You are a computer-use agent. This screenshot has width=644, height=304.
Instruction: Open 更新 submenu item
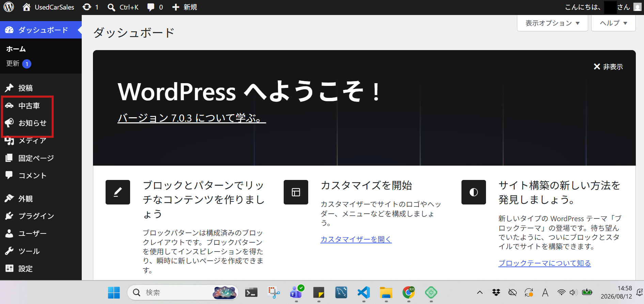tap(19, 64)
